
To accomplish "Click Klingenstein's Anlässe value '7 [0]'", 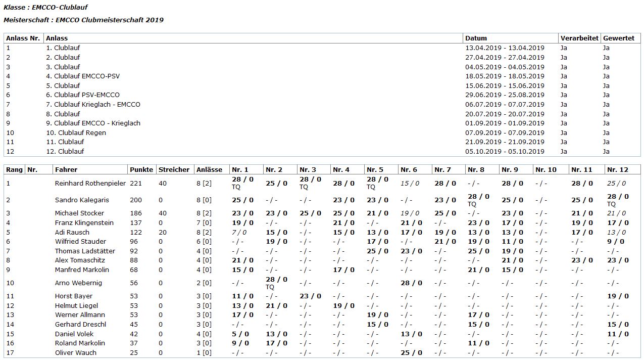I will [x=204, y=223].
